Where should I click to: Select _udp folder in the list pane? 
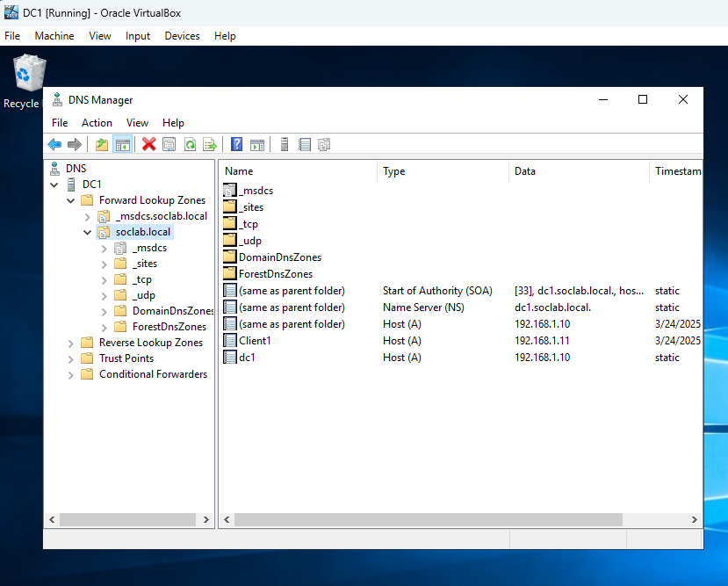click(250, 240)
